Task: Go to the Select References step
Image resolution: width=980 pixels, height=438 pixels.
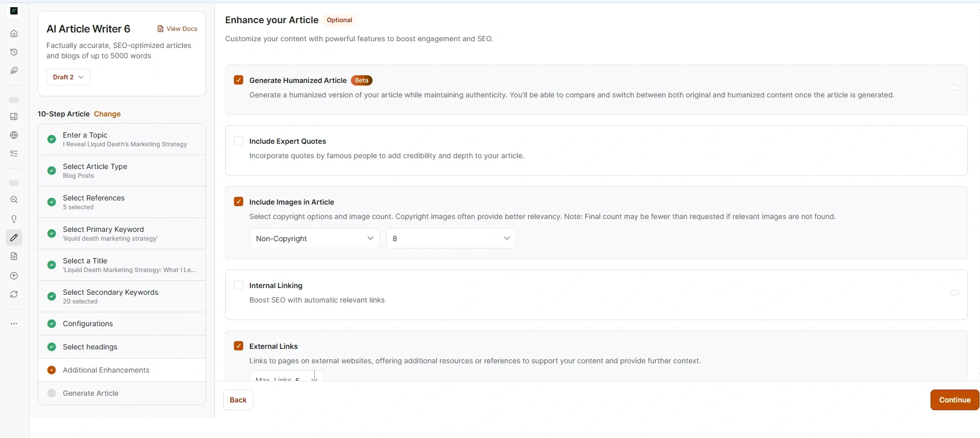Action: click(122, 202)
